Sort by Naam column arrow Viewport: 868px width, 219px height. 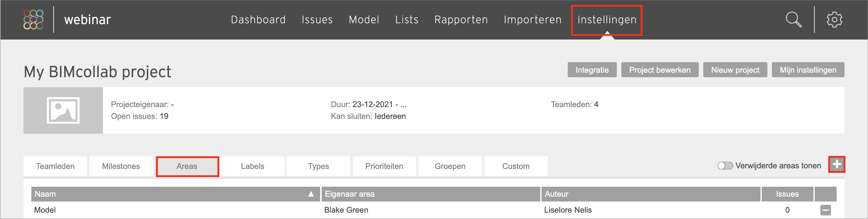(x=311, y=194)
